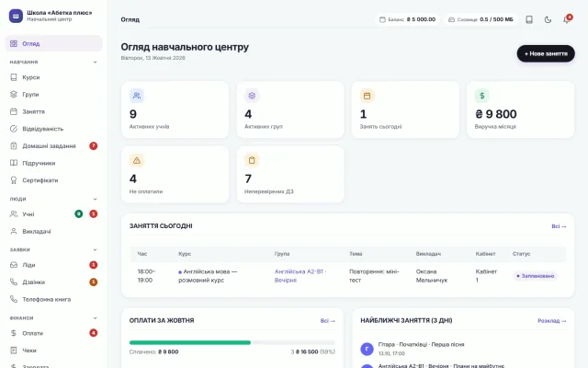Image resolution: width=588 pixels, height=368 pixels.
Task: Collapse the НАВЧАННЯ sidebar section
Action: pos(95,62)
